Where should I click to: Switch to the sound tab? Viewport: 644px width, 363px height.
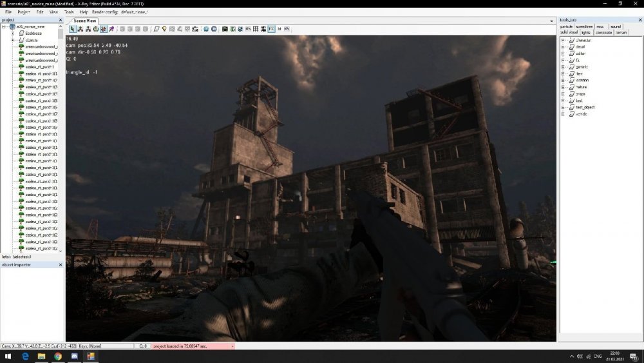pos(616,26)
